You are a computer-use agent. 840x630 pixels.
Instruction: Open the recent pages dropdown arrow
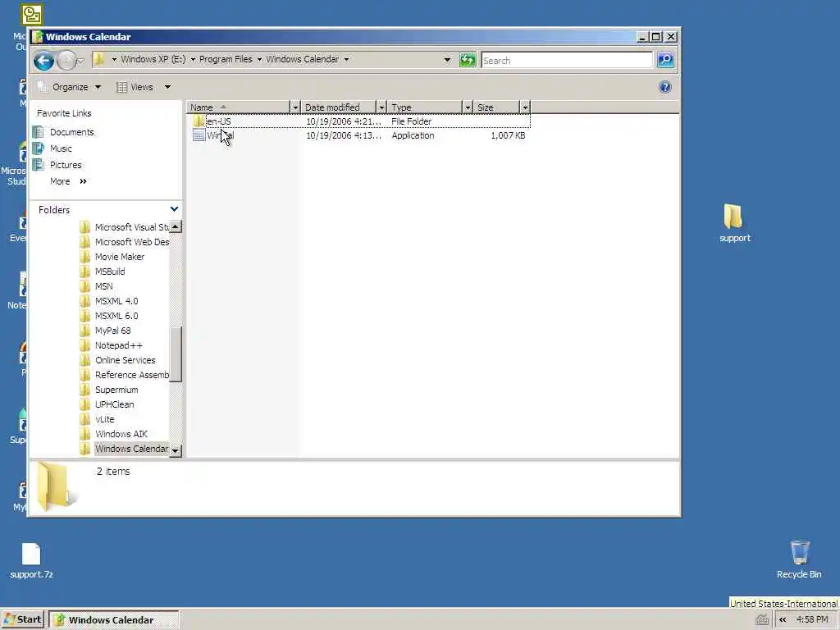pyautogui.click(x=80, y=61)
